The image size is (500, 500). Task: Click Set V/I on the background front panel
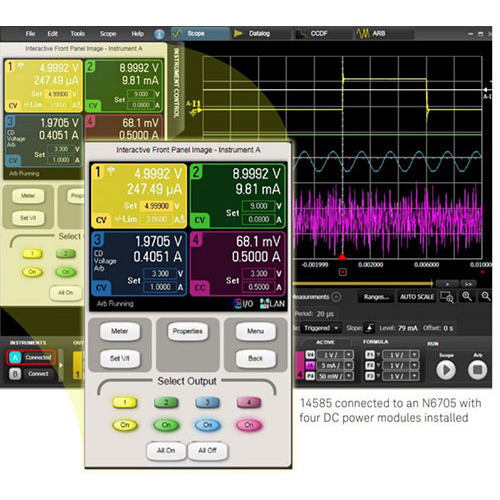click(28, 218)
